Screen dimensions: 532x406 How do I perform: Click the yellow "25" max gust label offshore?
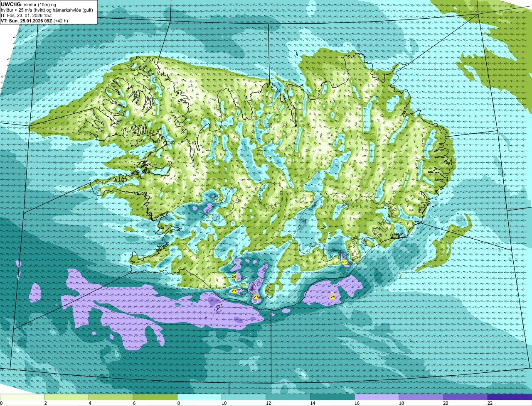(333, 296)
